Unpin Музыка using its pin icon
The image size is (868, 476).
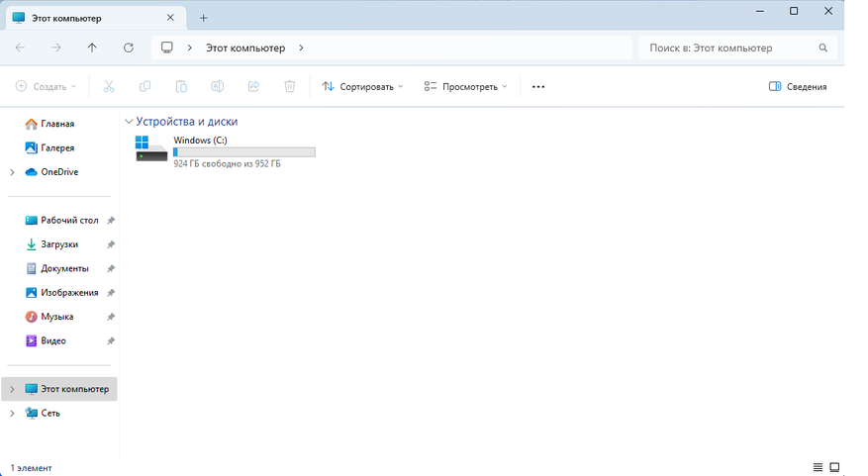click(111, 317)
